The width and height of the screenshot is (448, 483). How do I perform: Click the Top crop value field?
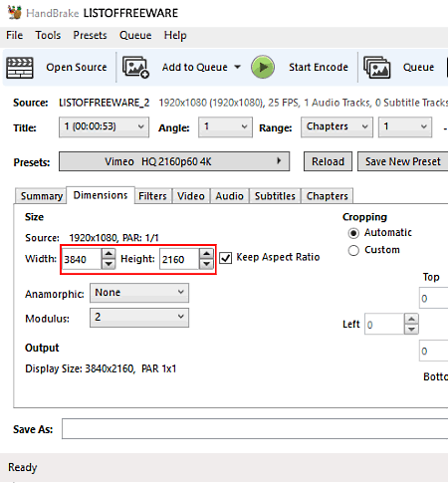433,298
